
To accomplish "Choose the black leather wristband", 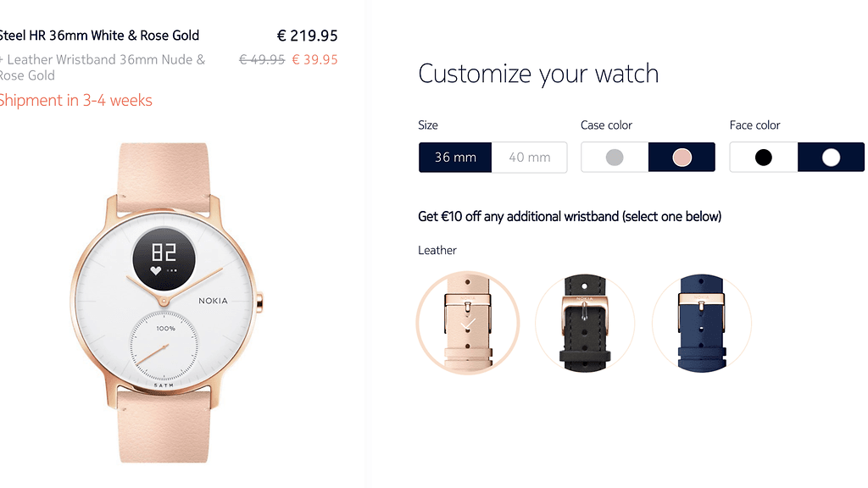I will coord(585,323).
